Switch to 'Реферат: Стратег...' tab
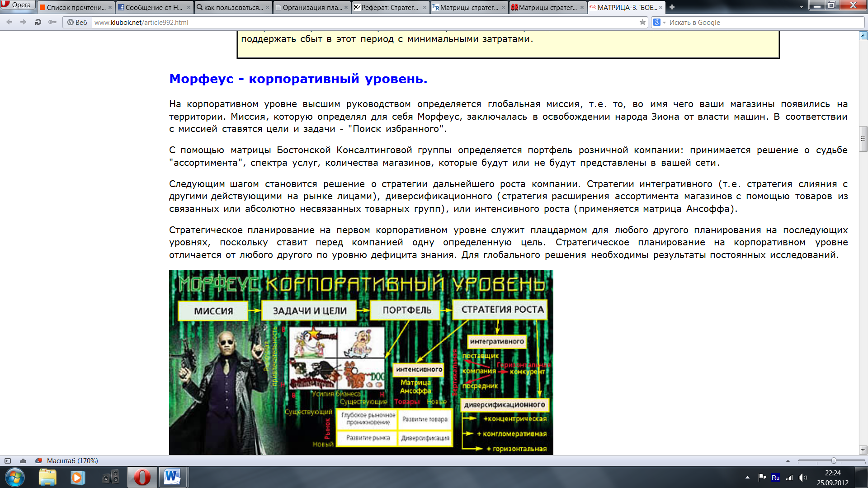Screen dimensions: 868x488 390,7
